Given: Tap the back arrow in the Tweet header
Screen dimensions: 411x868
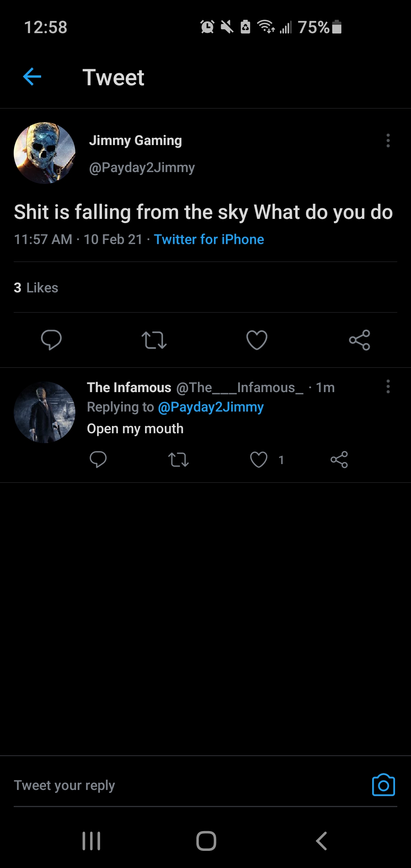Looking at the screenshot, I should [32, 77].
